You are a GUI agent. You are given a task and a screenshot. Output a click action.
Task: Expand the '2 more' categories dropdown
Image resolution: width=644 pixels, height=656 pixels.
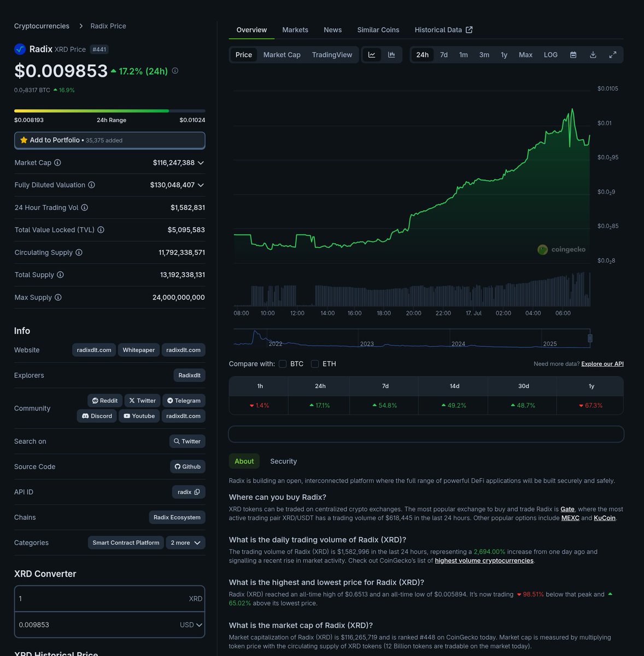click(186, 542)
